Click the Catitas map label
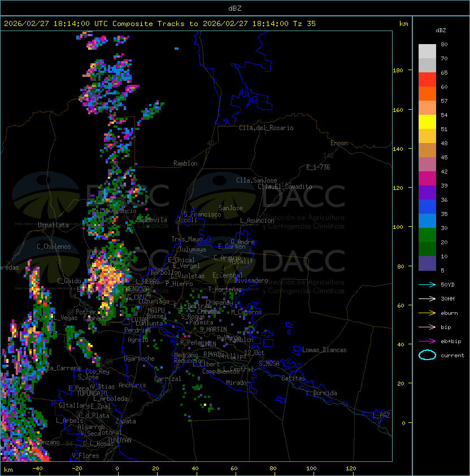470x476 pixels. pyautogui.click(x=293, y=378)
